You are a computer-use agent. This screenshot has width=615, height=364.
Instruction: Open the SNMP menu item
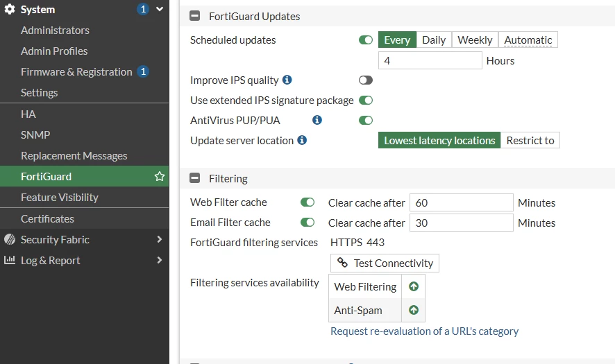35,135
